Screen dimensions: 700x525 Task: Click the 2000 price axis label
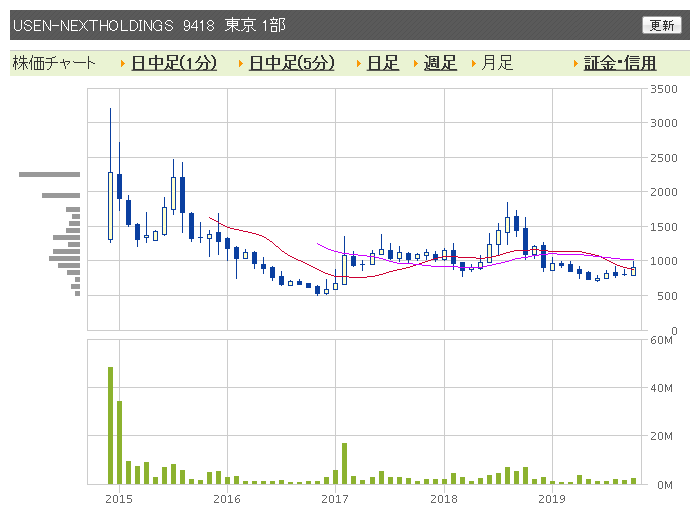click(664, 192)
